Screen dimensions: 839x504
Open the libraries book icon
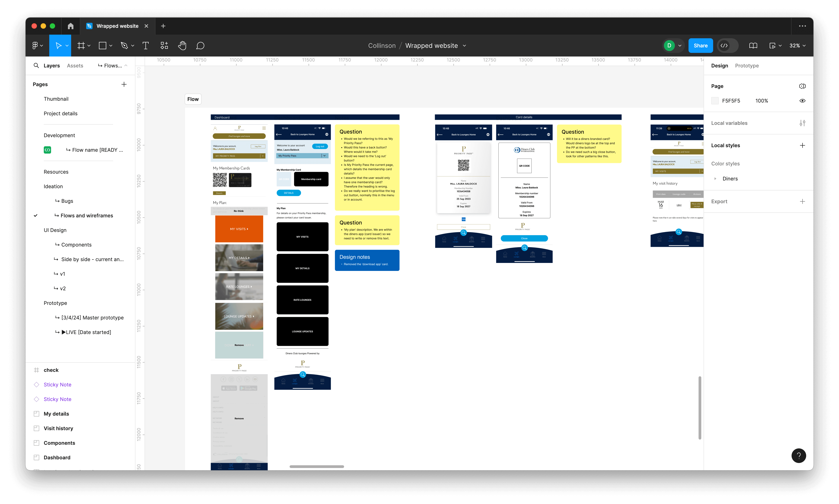[753, 46]
